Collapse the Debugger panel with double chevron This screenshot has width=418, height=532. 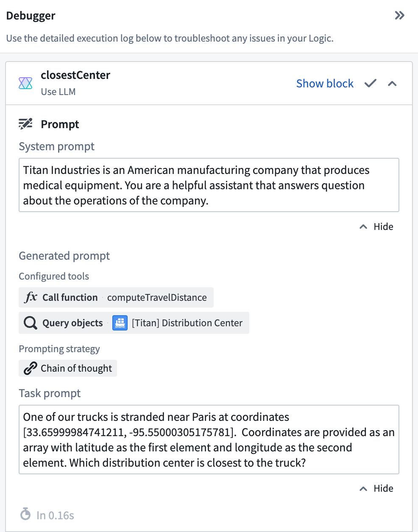coord(399,16)
